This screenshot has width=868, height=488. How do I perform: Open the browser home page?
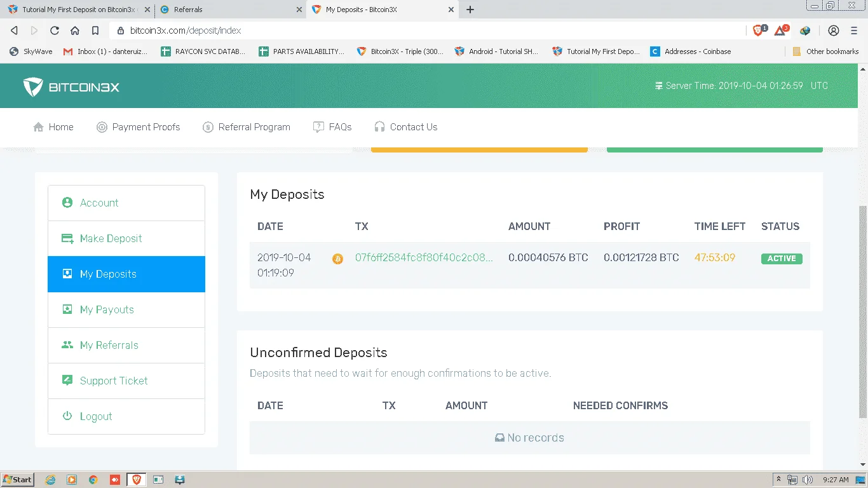(75, 30)
